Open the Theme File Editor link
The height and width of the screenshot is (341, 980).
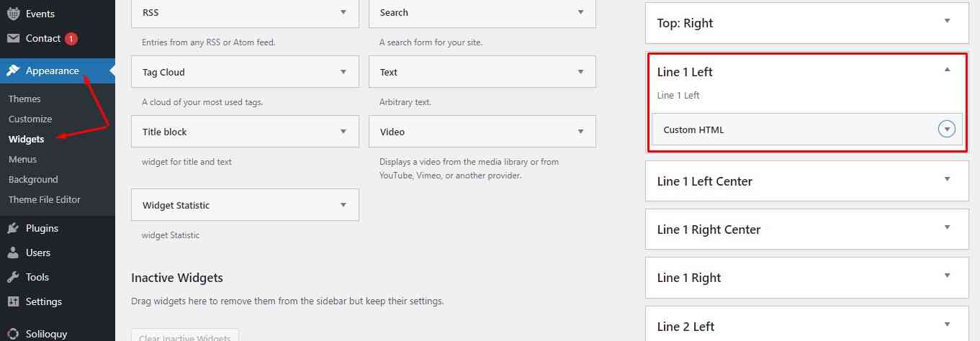pyautogui.click(x=45, y=199)
